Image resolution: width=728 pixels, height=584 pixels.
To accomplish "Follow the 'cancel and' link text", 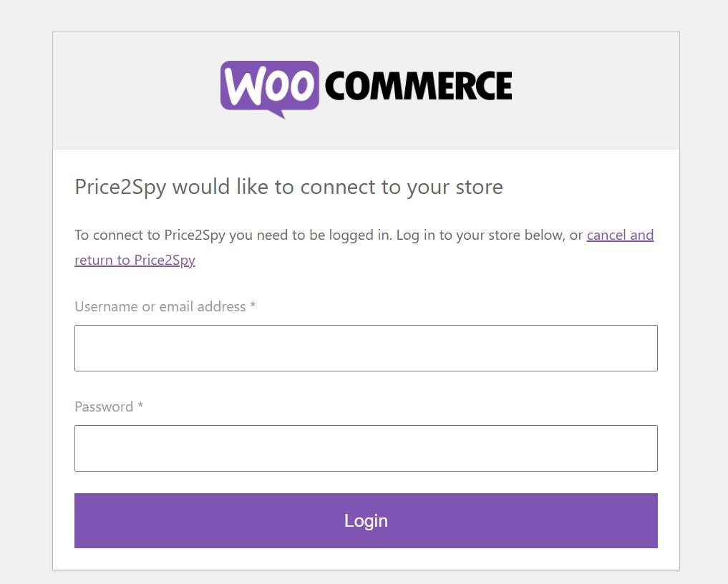I will click(620, 235).
